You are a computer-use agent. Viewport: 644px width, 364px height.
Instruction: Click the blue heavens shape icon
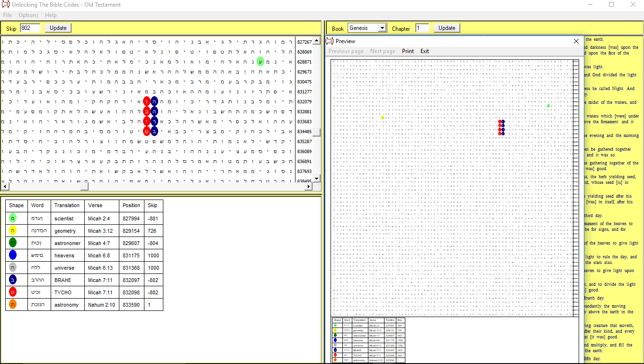click(13, 255)
